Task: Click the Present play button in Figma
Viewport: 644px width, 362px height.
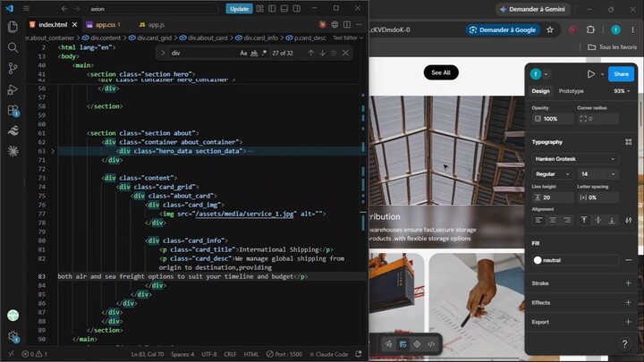Action: click(590, 74)
